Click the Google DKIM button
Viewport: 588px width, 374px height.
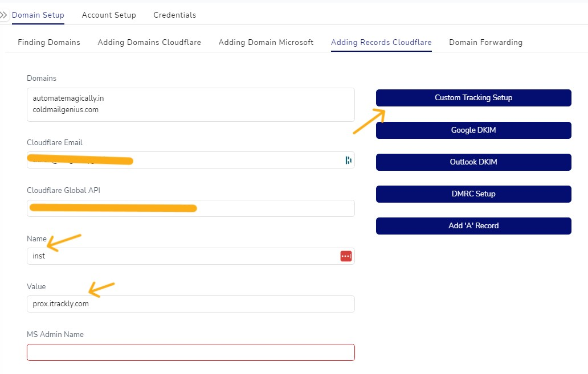click(x=473, y=130)
